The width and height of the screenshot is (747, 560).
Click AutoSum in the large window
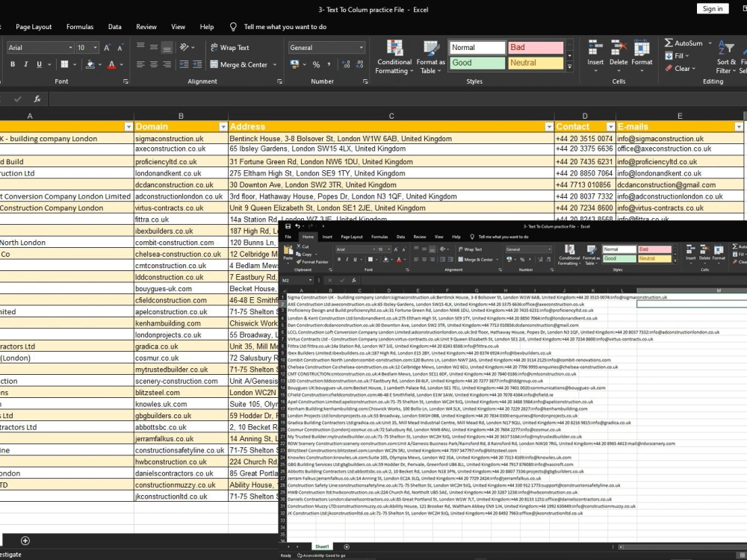click(x=684, y=43)
